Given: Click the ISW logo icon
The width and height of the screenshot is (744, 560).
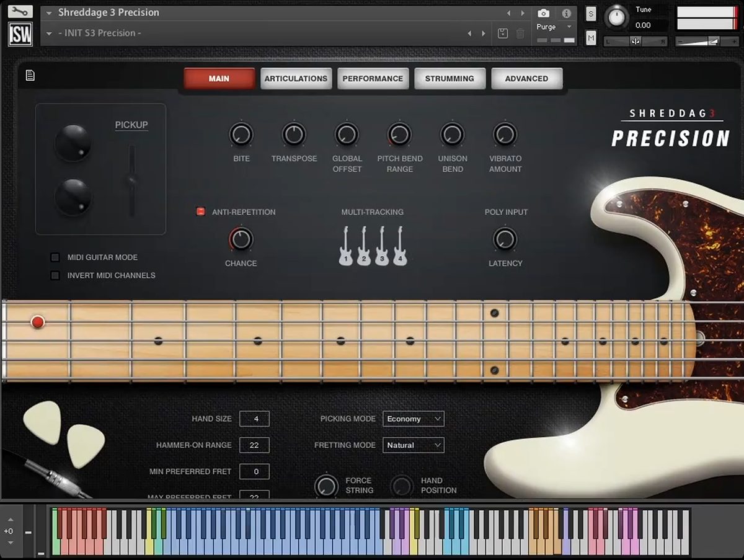Looking at the screenshot, I should click(x=20, y=35).
